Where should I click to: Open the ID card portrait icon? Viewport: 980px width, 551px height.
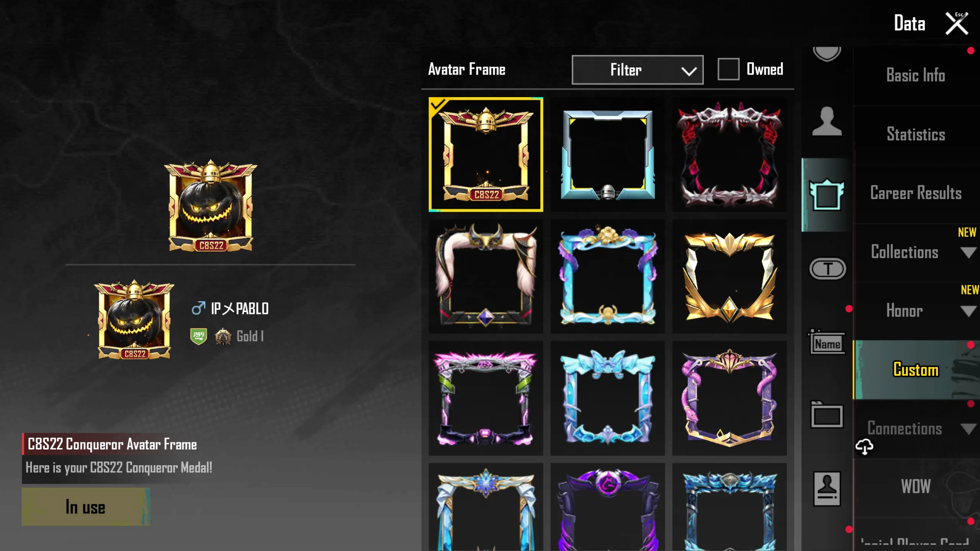click(827, 489)
